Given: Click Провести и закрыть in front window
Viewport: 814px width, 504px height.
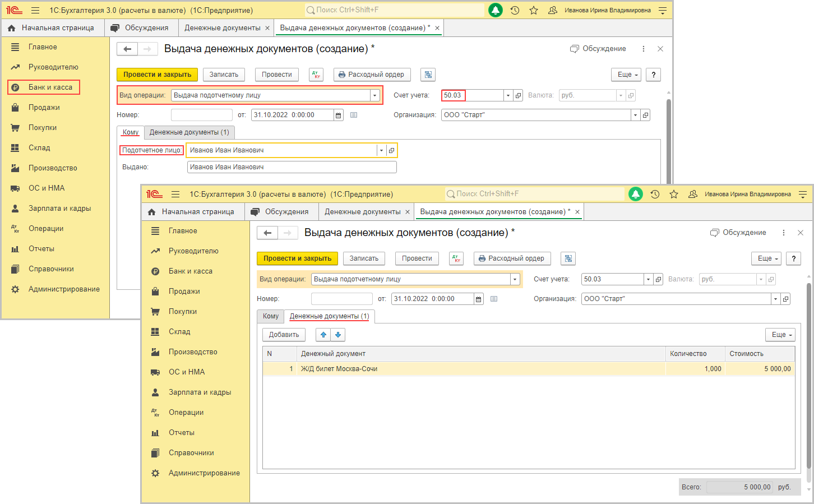Looking at the screenshot, I should (297, 258).
